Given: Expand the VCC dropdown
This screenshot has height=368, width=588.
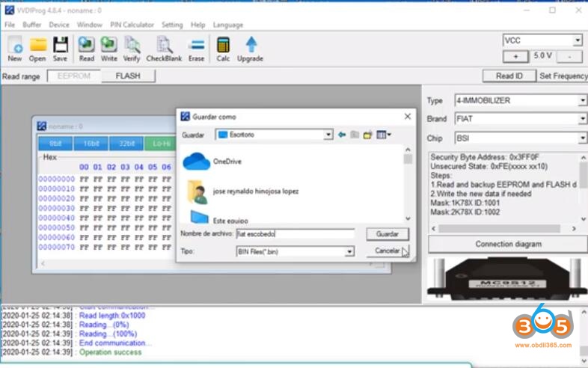Looking at the screenshot, I should coord(578,40).
